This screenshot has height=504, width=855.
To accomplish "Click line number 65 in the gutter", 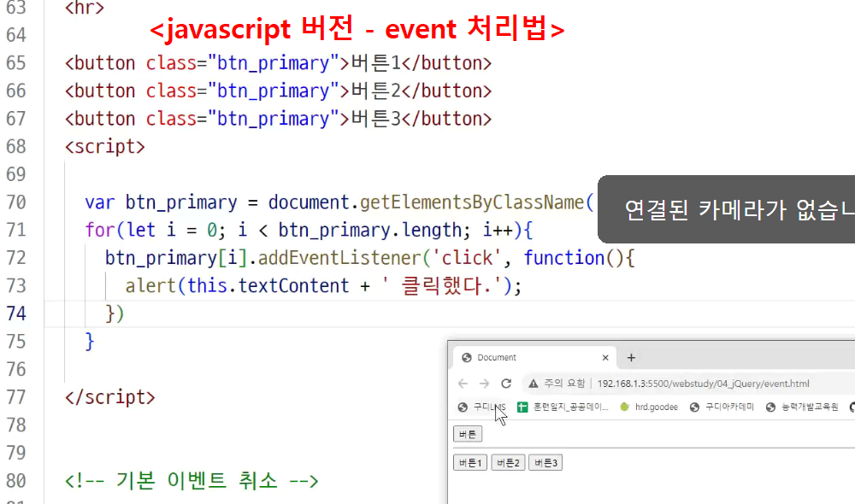I will pos(16,62).
